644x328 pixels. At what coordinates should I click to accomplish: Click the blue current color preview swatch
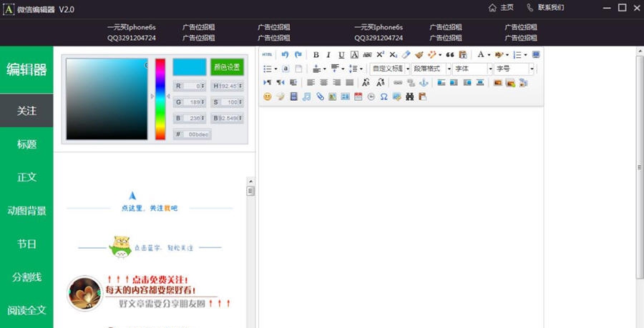coord(190,67)
